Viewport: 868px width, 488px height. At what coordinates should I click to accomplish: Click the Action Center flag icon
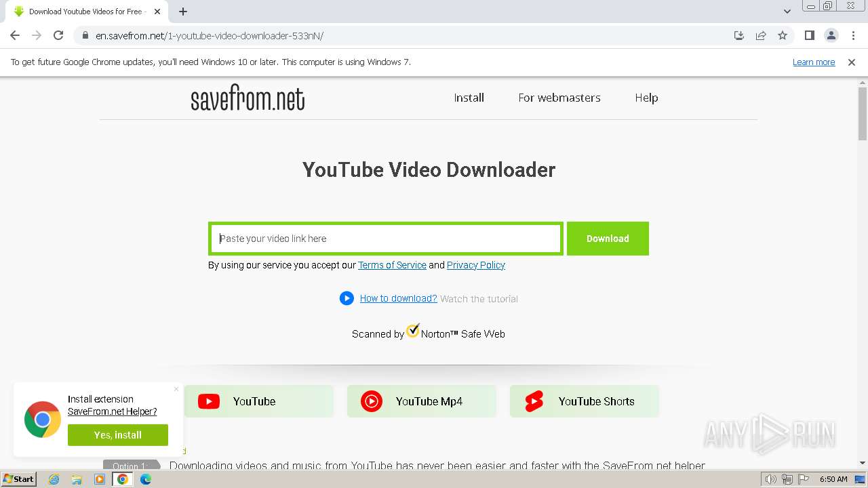click(x=804, y=479)
